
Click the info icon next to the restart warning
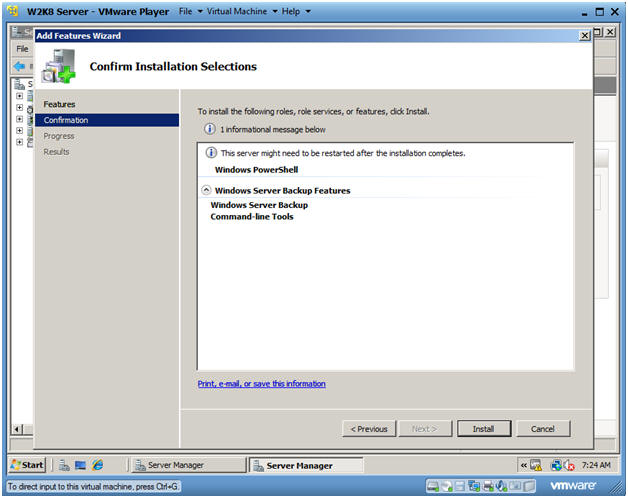pos(211,153)
